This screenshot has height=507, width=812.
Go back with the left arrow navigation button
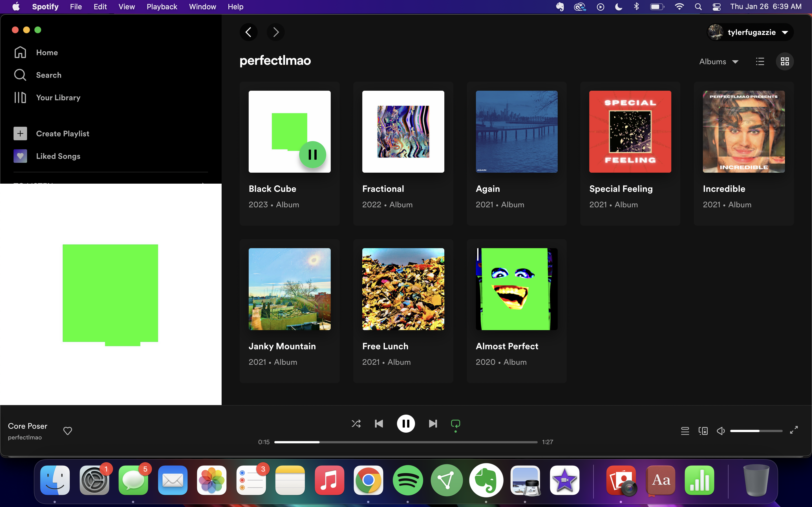click(249, 32)
